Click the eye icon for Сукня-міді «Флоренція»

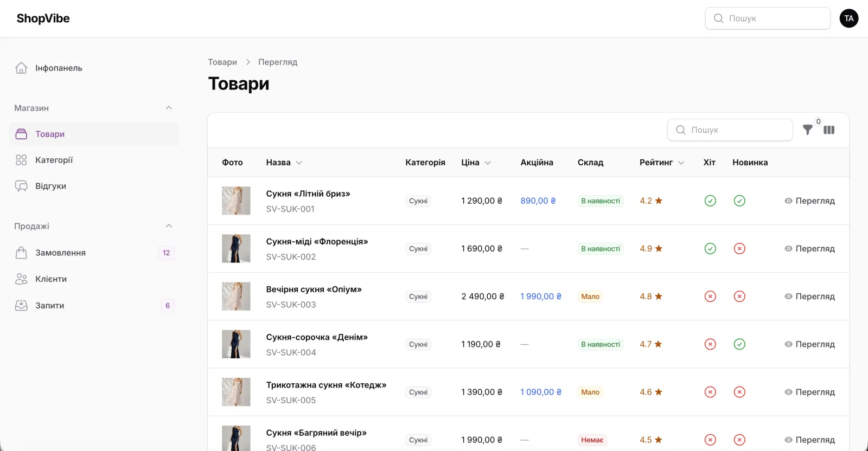click(x=788, y=248)
